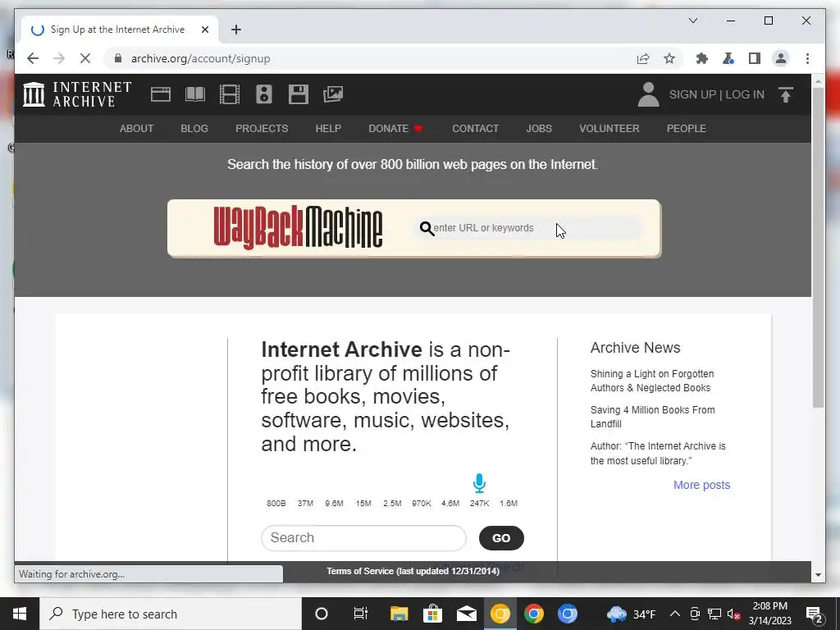
Task: Open PROJECTS menu item
Action: click(x=262, y=129)
